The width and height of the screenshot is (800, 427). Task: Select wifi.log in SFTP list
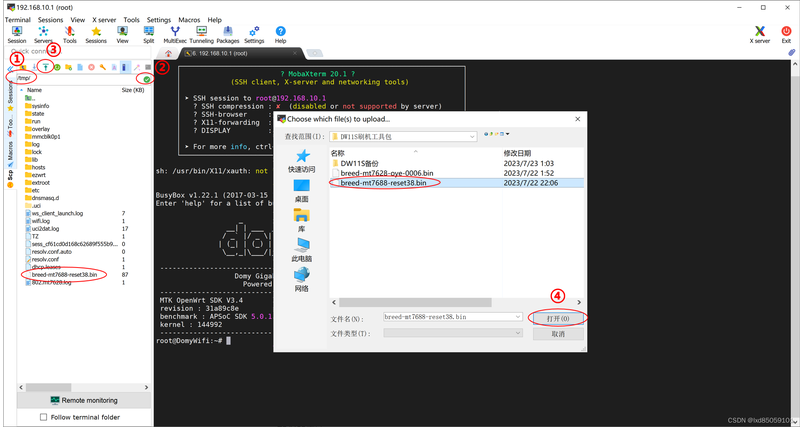click(40, 221)
